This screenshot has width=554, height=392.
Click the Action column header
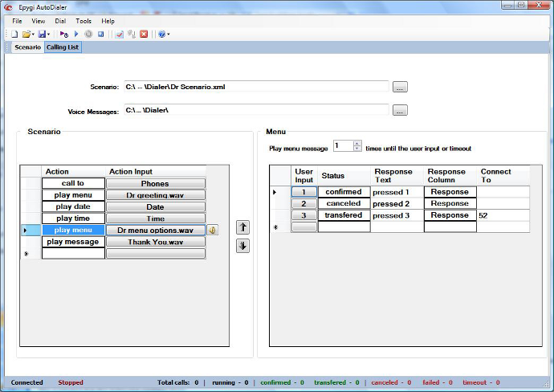73,171
